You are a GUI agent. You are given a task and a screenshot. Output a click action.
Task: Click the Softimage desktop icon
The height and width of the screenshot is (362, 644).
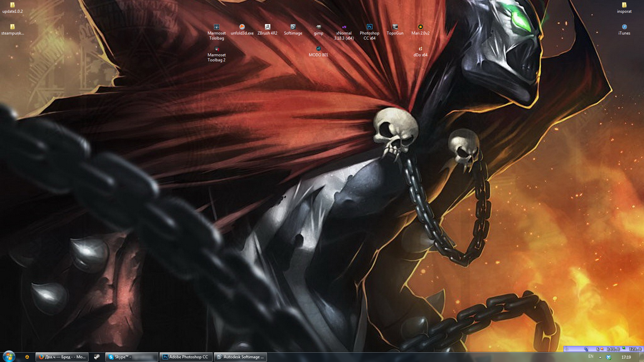(x=293, y=27)
